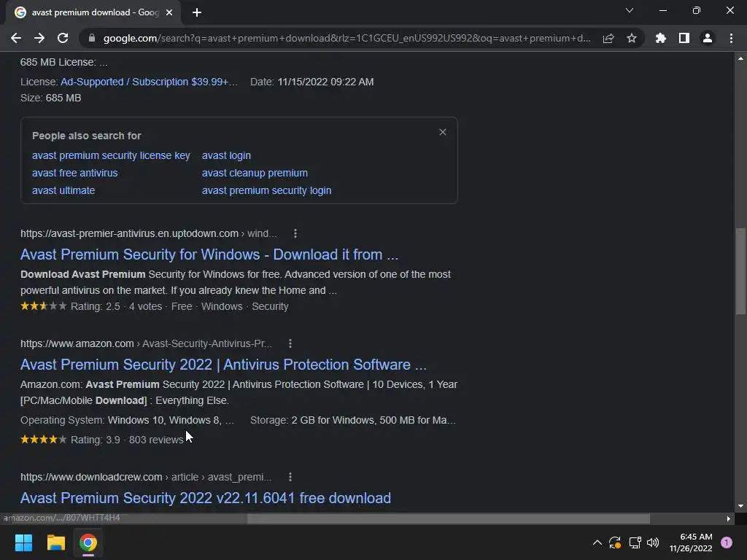Open the network tray icon
The image size is (747, 560).
coord(635,542)
